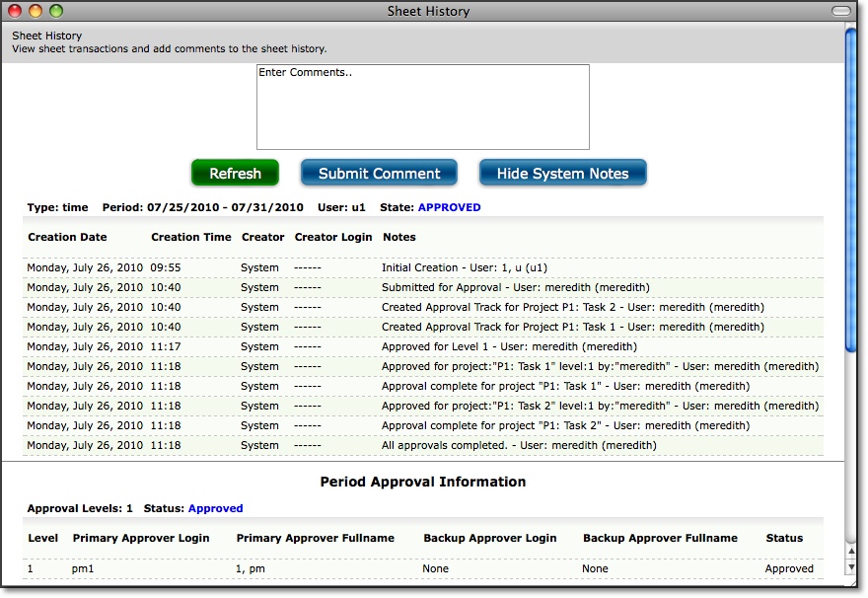
Task: Click the 09:55 creation time cell
Action: coord(166,267)
